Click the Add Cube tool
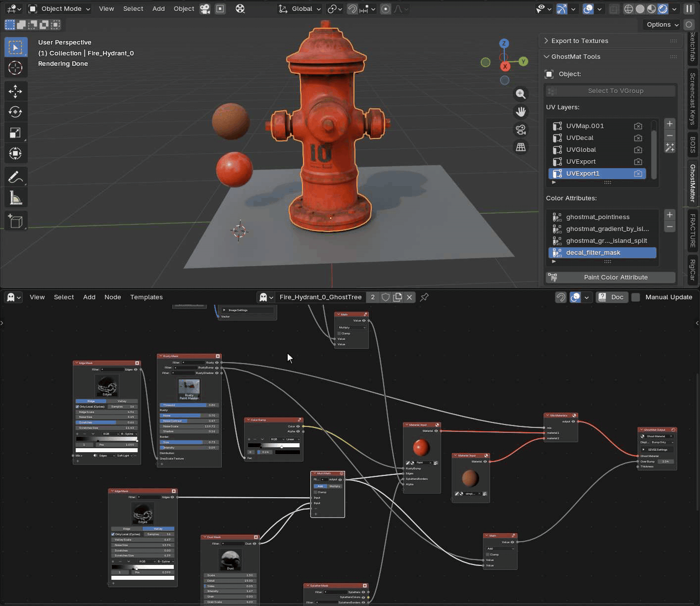 (x=15, y=221)
